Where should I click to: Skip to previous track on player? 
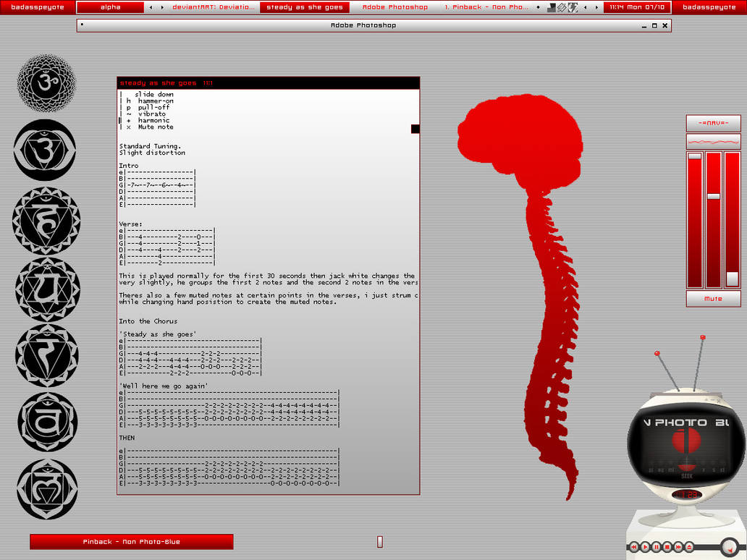point(634,547)
